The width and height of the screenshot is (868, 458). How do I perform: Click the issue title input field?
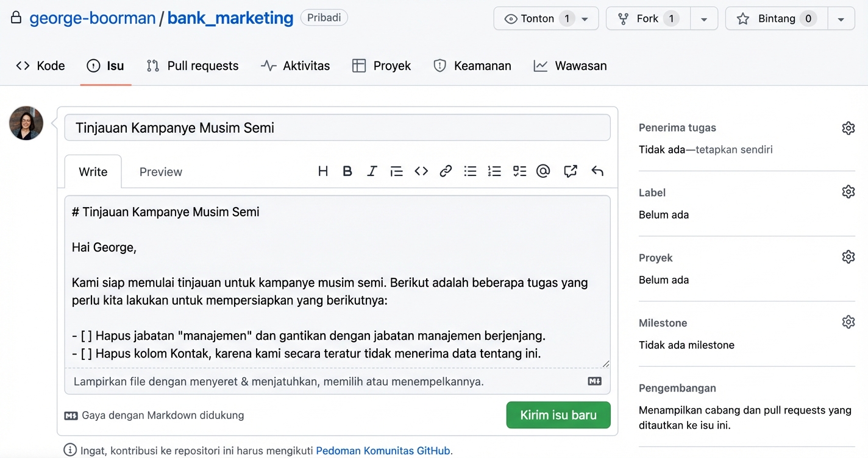click(337, 127)
